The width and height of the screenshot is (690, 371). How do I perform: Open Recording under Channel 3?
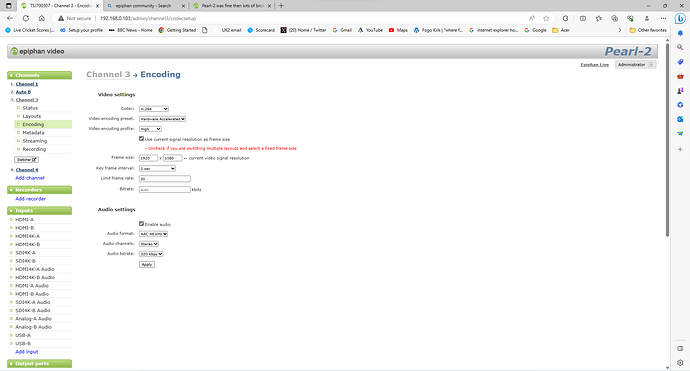pos(34,149)
